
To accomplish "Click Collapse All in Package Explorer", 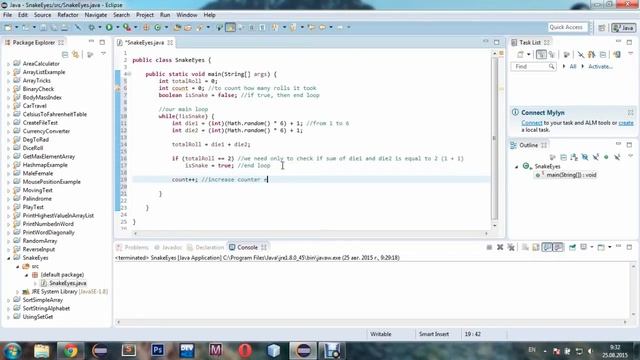I will coord(65,54).
